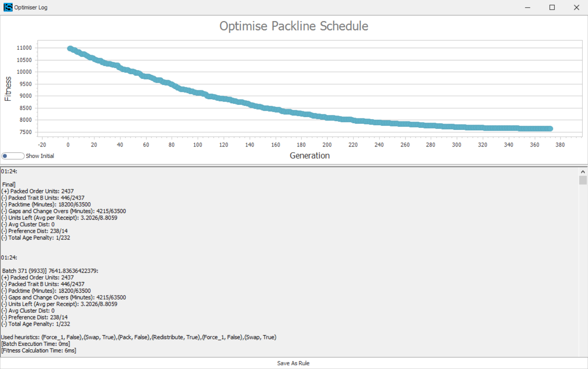This screenshot has height=369, width=588.
Task: Click the first data point near 11000
Action: tap(70, 49)
